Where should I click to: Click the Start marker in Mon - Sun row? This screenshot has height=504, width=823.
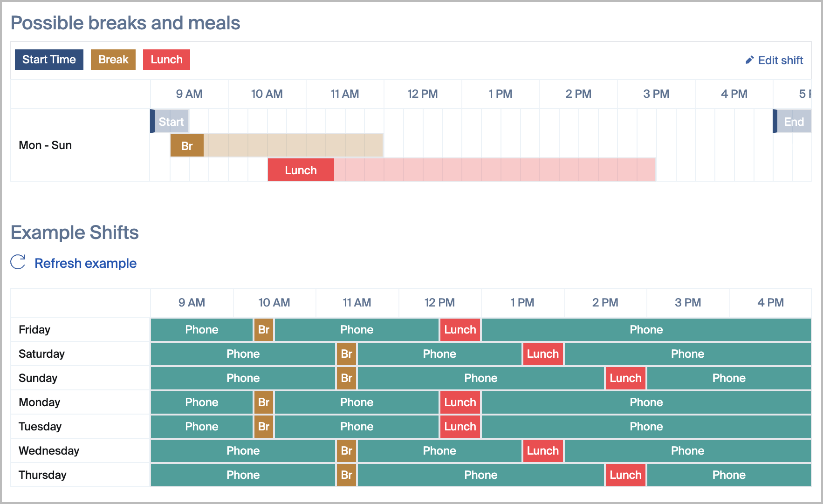[171, 122]
